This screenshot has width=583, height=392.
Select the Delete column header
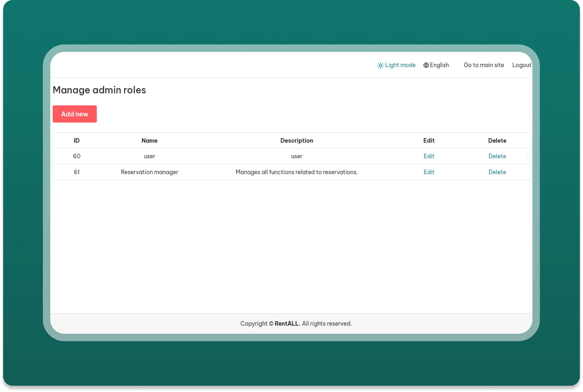[497, 140]
